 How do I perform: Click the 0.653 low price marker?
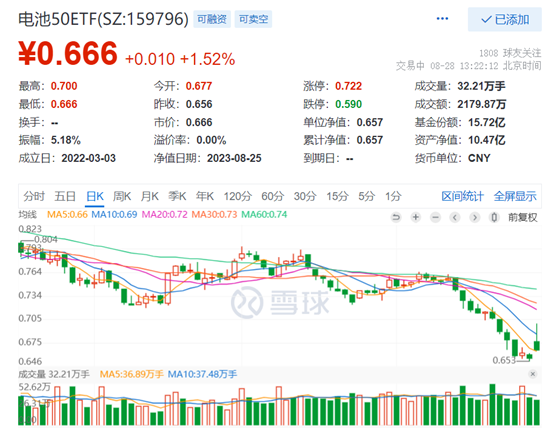point(504,360)
